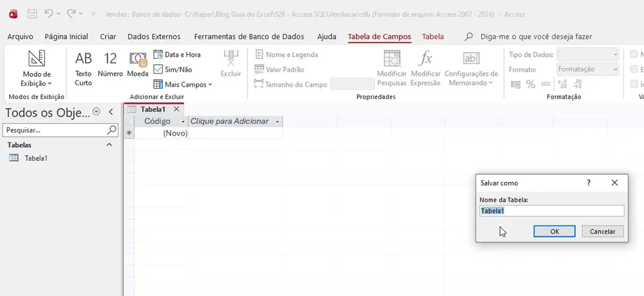Image resolution: width=644 pixels, height=296 pixels.
Task: Click the Access application icon
Action: (13, 14)
